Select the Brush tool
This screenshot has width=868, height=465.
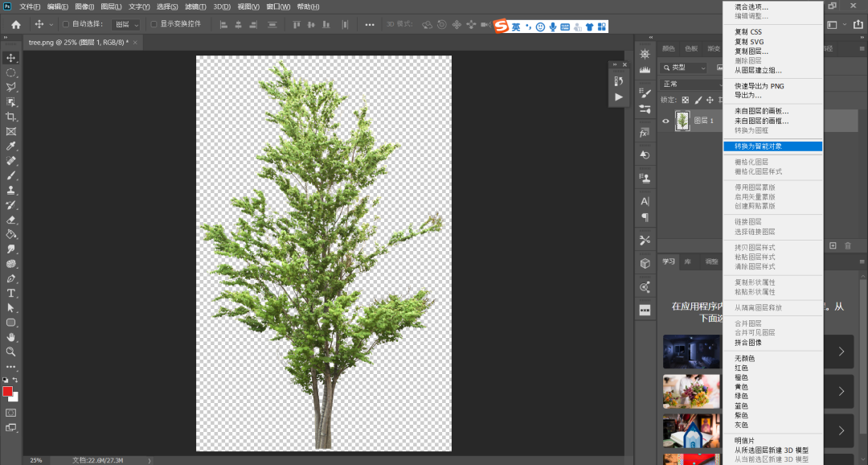pyautogui.click(x=10, y=175)
